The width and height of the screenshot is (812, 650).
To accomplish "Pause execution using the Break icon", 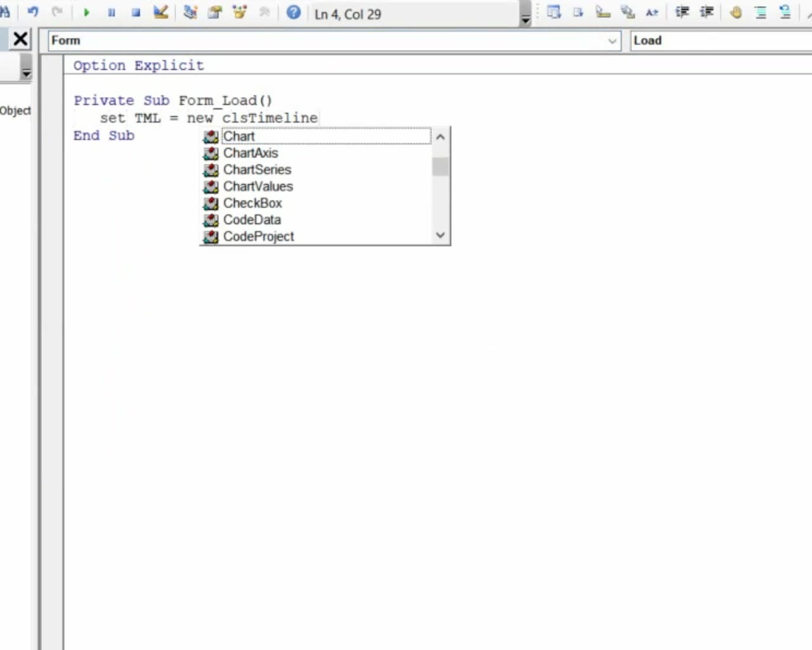I will (x=111, y=12).
